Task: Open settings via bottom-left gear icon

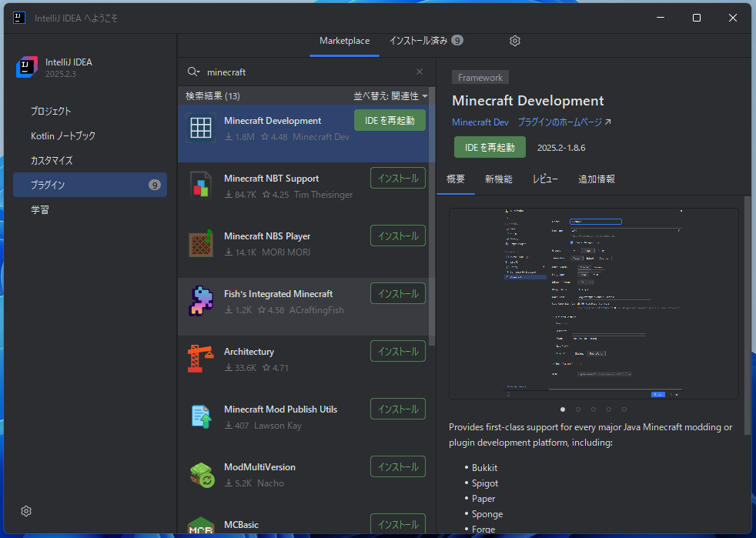Action: 25,511
